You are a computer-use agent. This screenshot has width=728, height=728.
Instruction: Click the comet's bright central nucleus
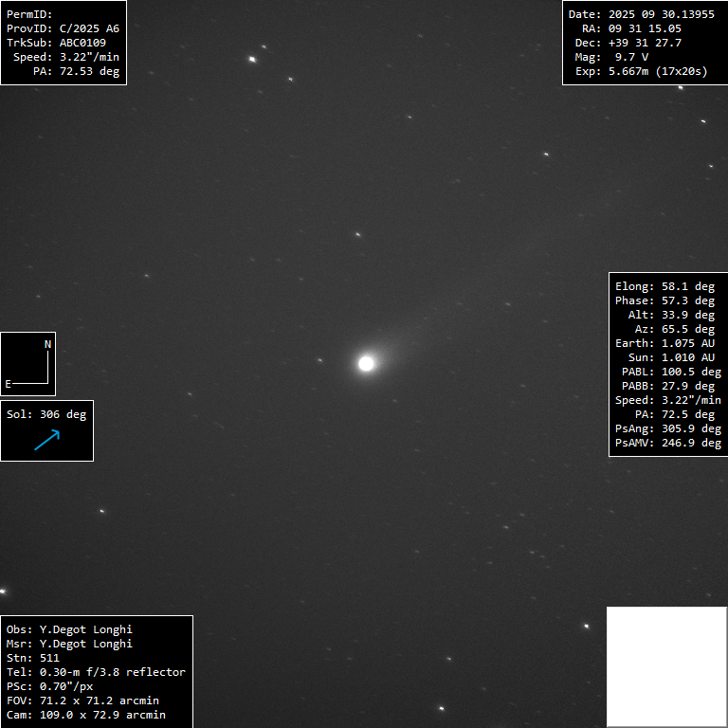pos(366,363)
